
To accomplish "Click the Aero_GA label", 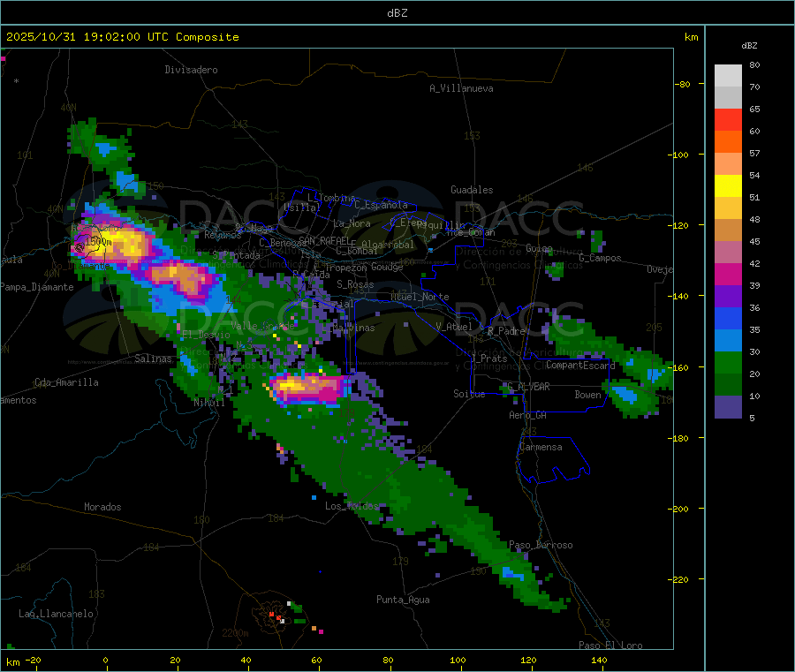I will coord(528,415).
